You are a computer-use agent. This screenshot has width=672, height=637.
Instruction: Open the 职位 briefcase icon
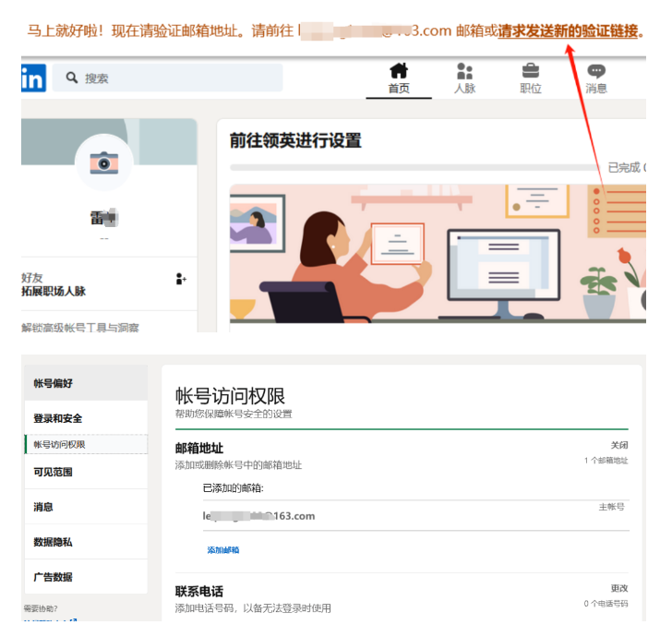(531, 72)
